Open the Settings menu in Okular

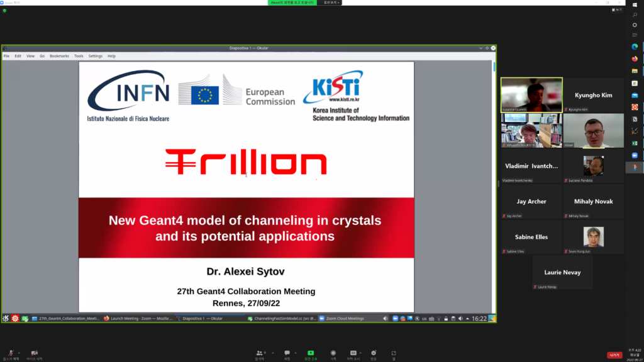click(96, 56)
